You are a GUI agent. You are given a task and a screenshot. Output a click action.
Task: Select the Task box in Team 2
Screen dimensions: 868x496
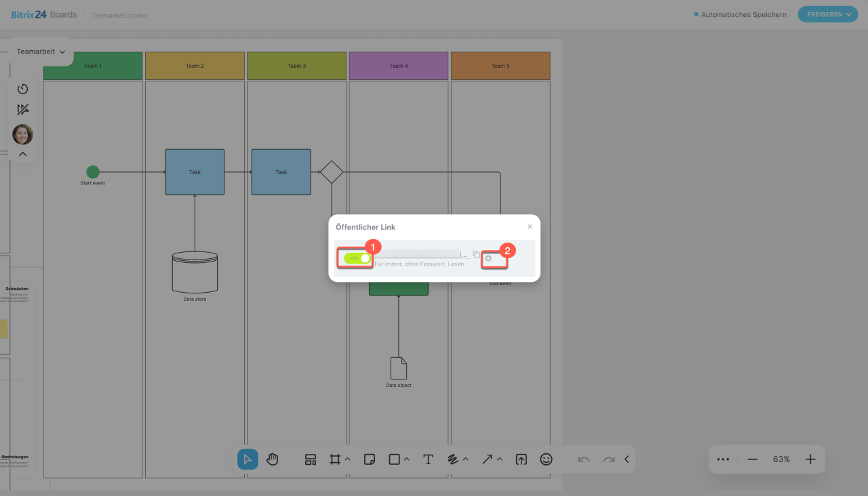tap(195, 172)
